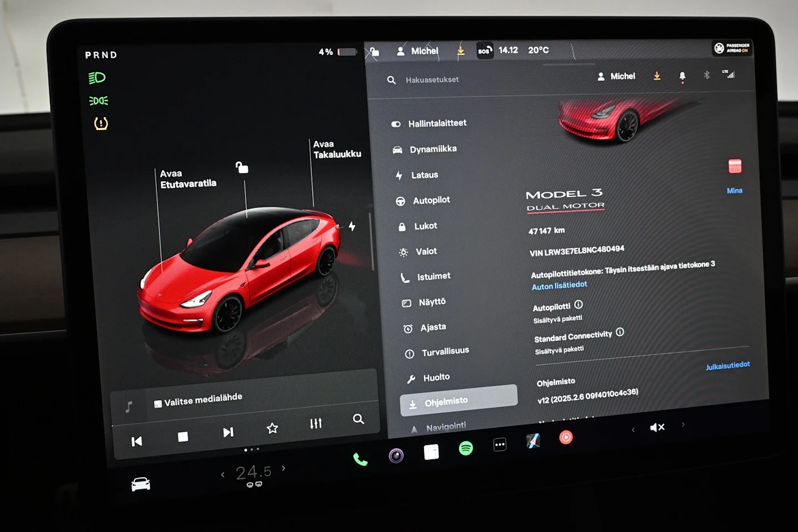Favorite the current media with star
Screen dimensions: 798x532
click(272, 428)
